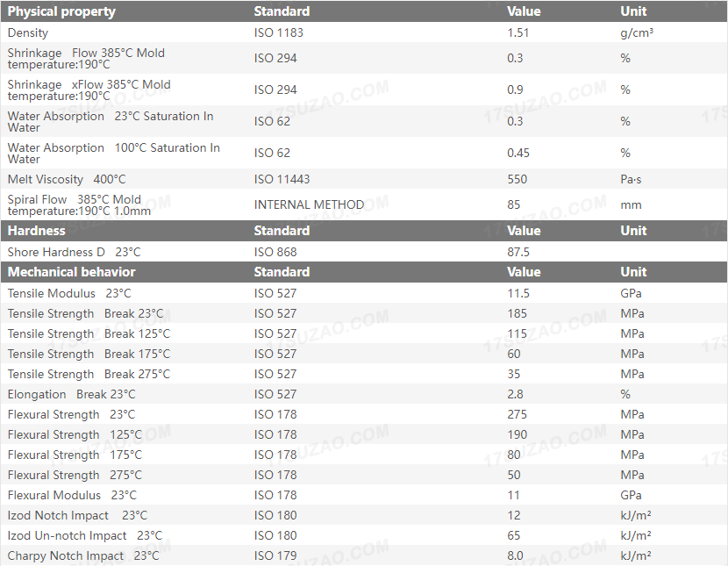Viewport: 728px width, 566px height.
Task: Click the Mechanical behavior section header
Action: [x=71, y=272]
